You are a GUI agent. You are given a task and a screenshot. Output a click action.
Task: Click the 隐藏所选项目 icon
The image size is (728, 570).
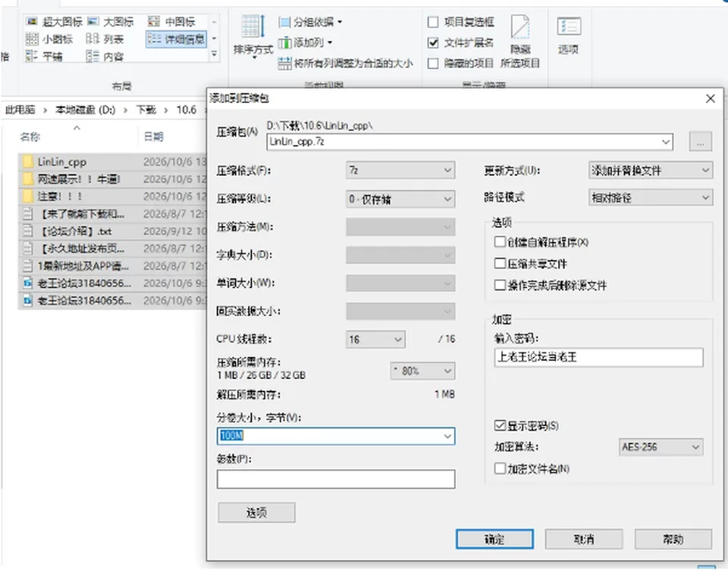pos(520,27)
